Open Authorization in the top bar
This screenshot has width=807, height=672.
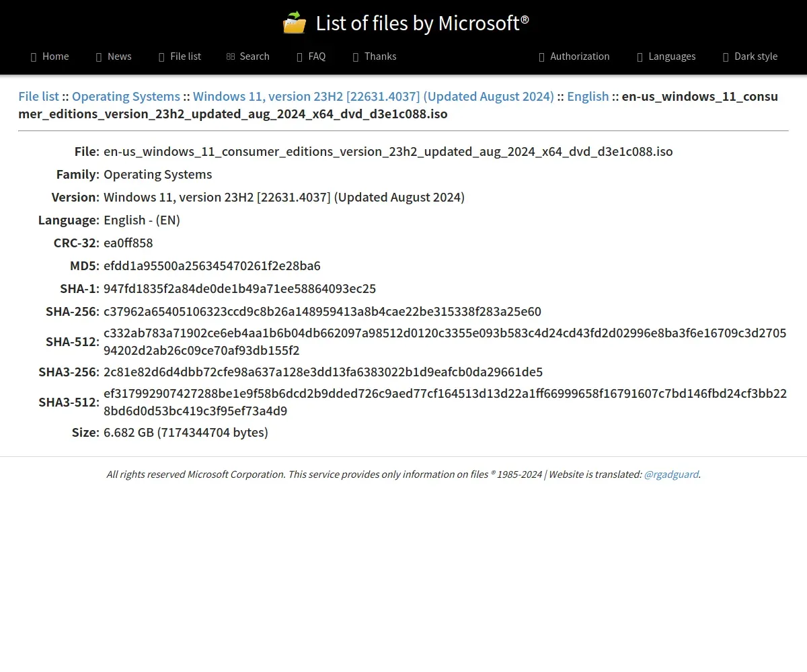pos(574,56)
